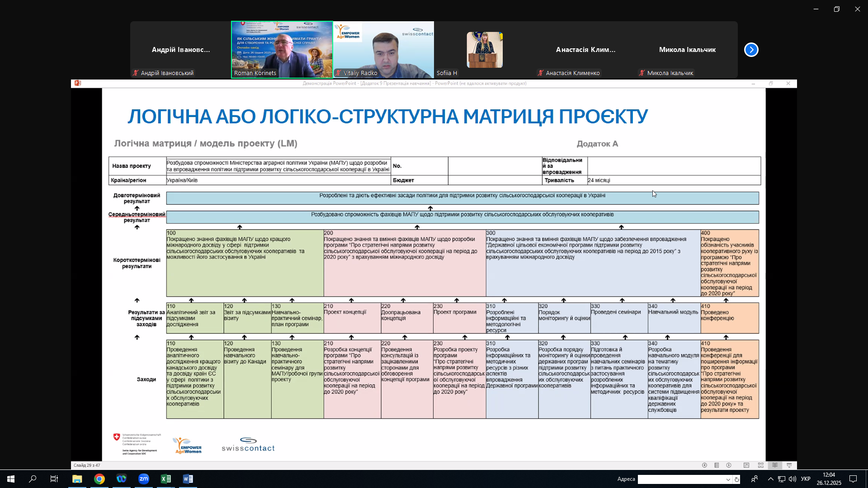Open slide list menu icon in status bar

[717, 465]
